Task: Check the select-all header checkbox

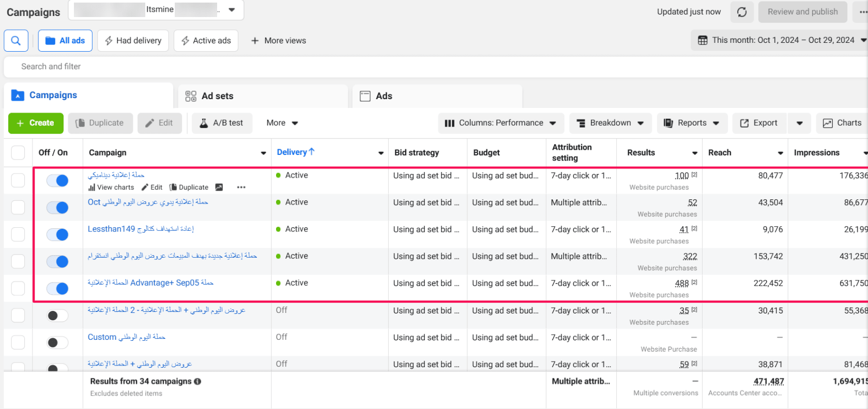Action: pos(18,153)
